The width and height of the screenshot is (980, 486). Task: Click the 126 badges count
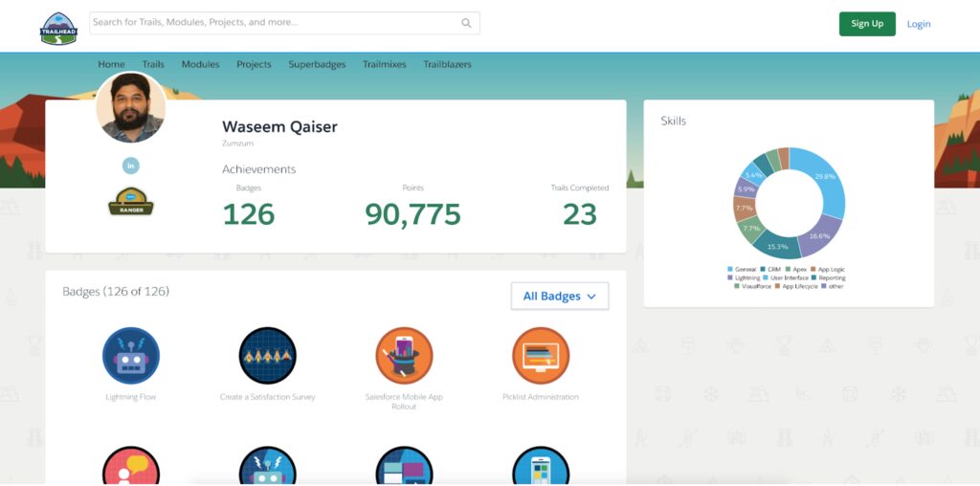coord(249,214)
